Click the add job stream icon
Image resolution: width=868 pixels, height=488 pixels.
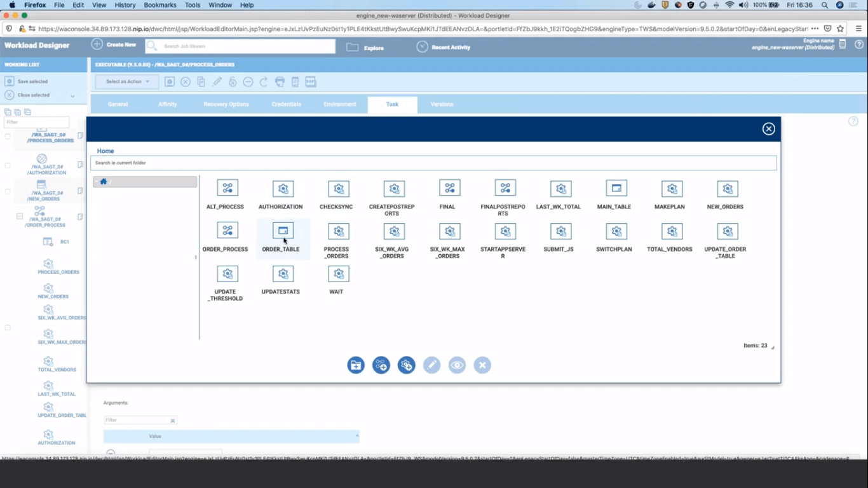point(381,365)
